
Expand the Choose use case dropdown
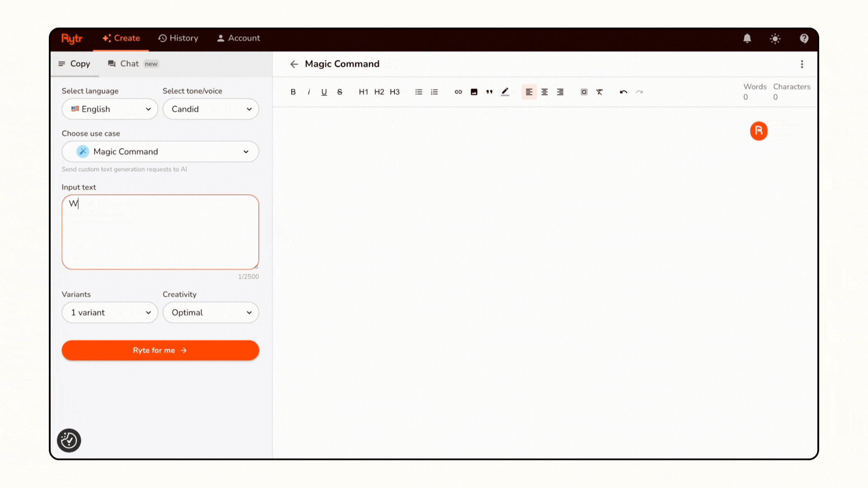pyautogui.click(x=160, y=151)
